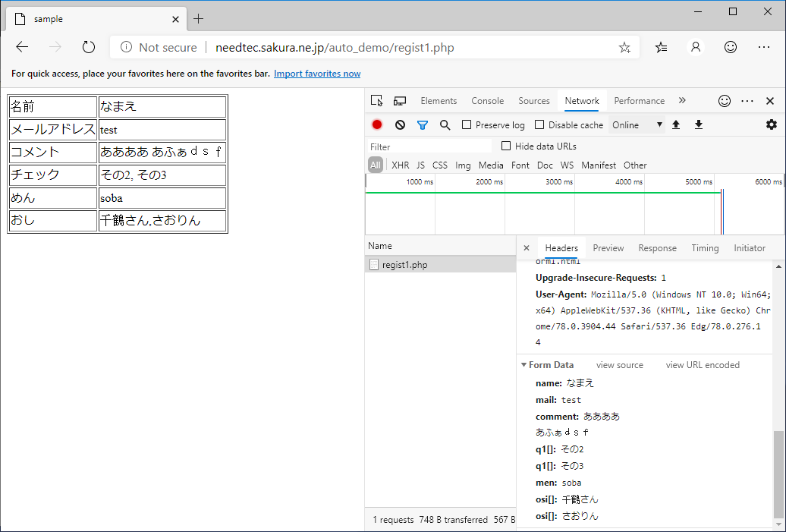786x532 pixels.
Task: Add this page to favorites
Action: (x=624, y=48)
